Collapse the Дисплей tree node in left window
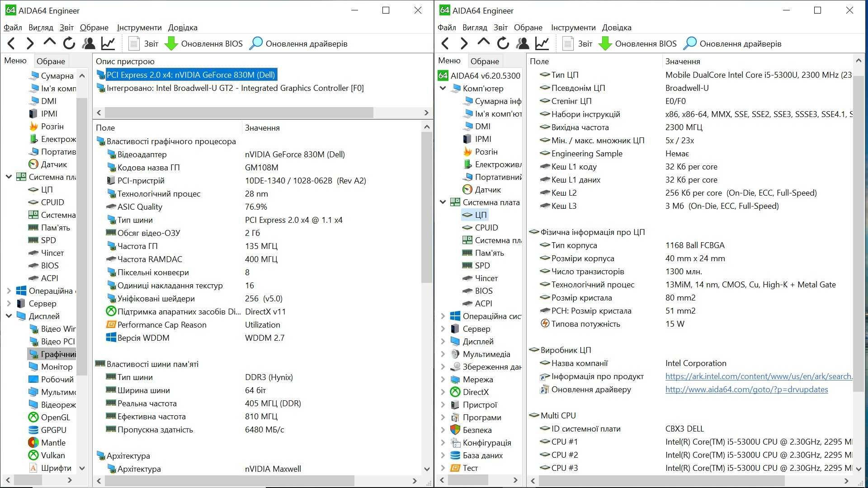 coord(9,316)
